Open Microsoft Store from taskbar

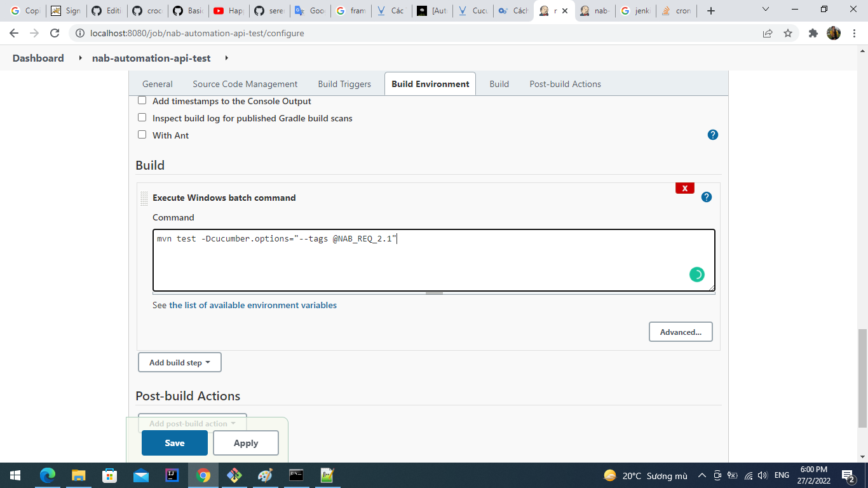pos(110,475)
